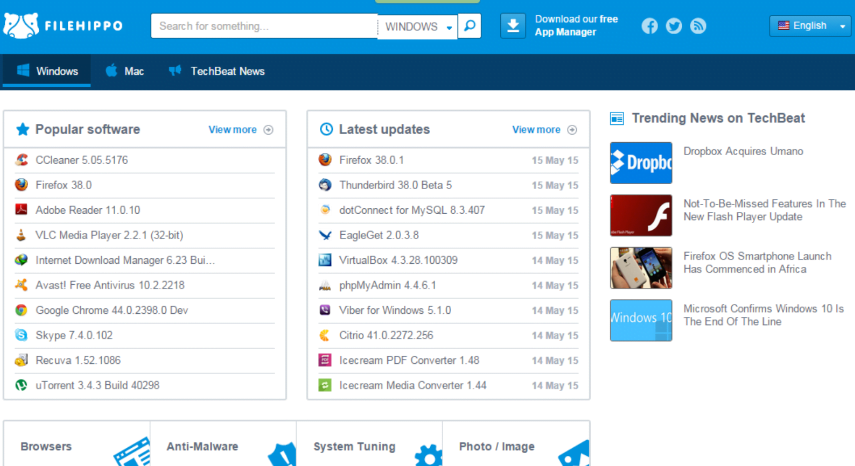Click the Dropbox news thumbnail

(x=641, y=162)
